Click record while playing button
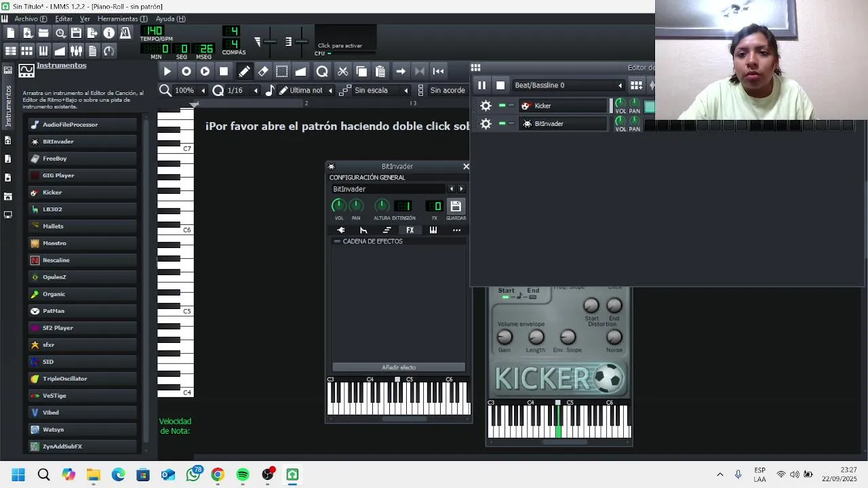This screenshot has width=868, height=488. tap(205, 71)
